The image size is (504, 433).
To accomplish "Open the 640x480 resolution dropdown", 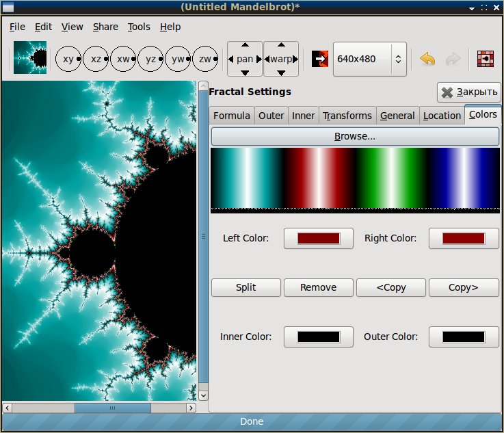I will (370, 59).
